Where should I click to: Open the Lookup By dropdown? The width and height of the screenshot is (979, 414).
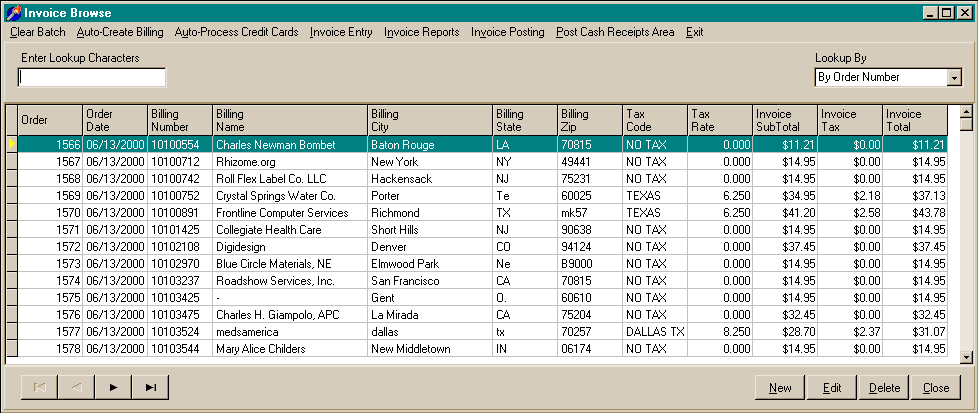tap(954, 78)
